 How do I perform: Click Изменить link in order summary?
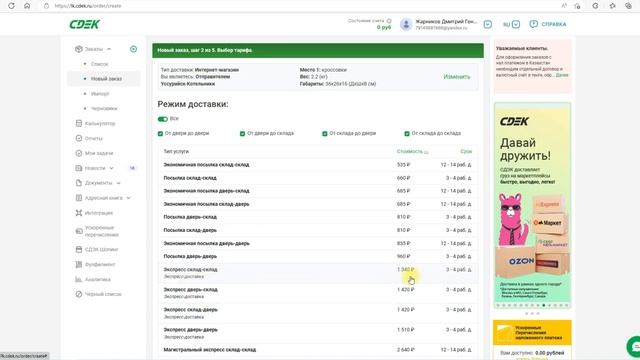(457, 77)
